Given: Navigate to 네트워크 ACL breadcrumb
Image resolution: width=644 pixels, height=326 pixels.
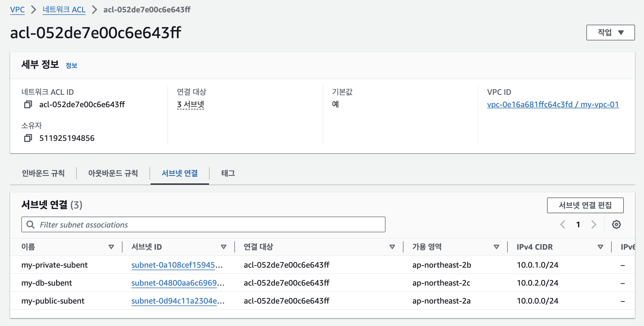Looking at the screenshot, I should (64, 10).
